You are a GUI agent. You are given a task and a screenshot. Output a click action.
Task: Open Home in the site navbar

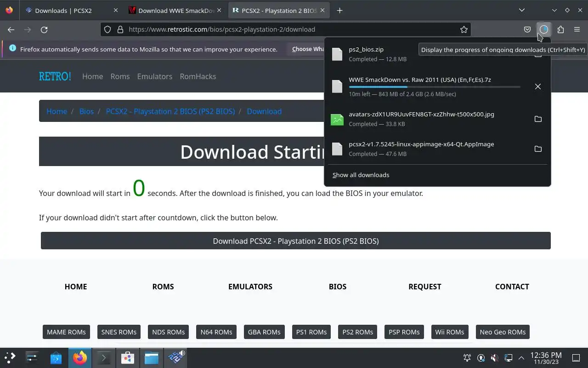(92, 76)
